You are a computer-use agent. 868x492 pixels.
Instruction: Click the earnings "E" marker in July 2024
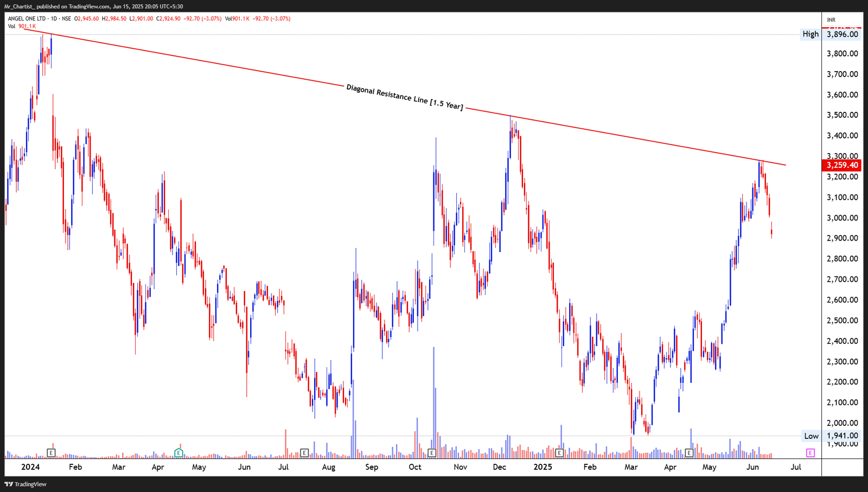(304, 452)
